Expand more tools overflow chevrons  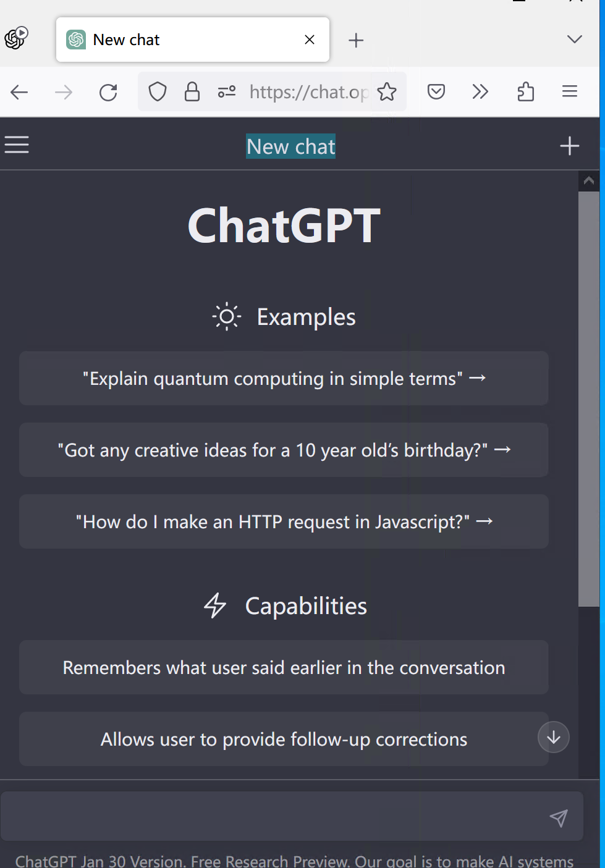(480, 92)
